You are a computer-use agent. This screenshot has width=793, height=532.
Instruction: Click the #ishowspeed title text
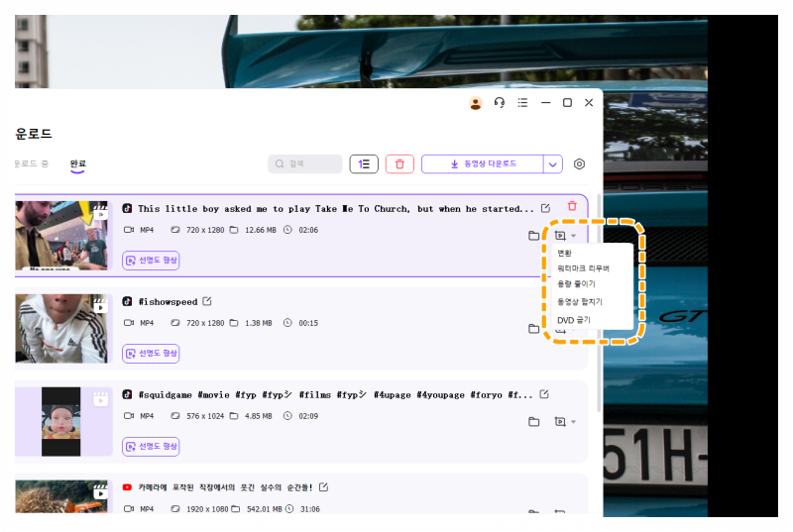(168, 301)
